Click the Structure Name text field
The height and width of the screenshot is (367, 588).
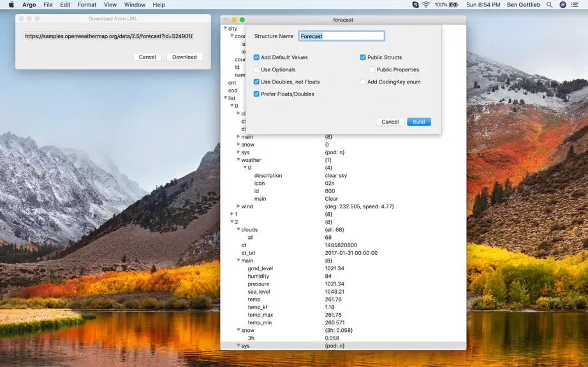342,36
